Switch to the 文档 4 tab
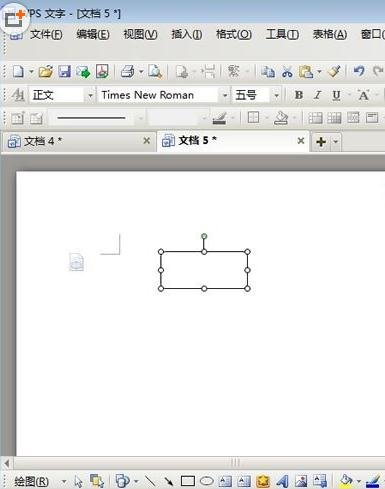 coord(78,141)
